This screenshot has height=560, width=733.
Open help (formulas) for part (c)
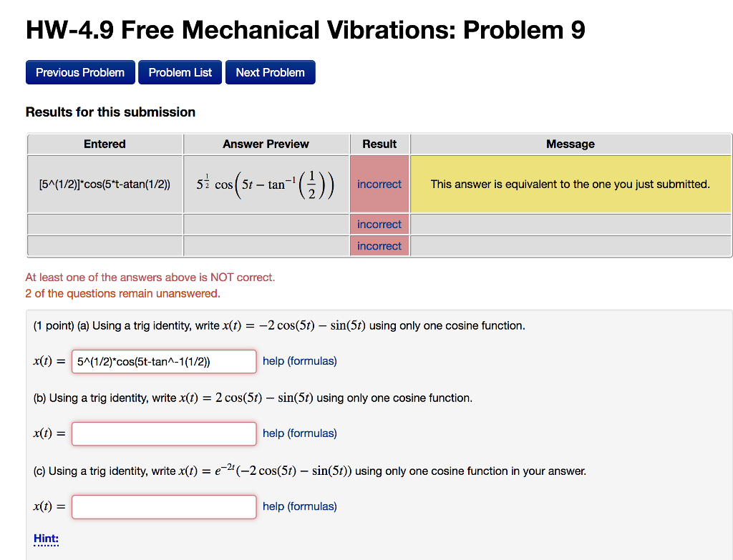click(299, 506)
